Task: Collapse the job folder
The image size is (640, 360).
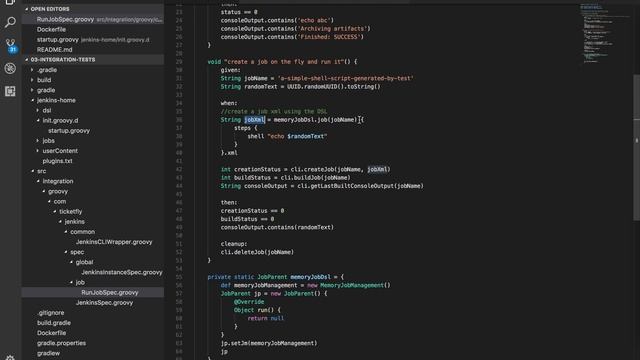Action: pos(80,282)
